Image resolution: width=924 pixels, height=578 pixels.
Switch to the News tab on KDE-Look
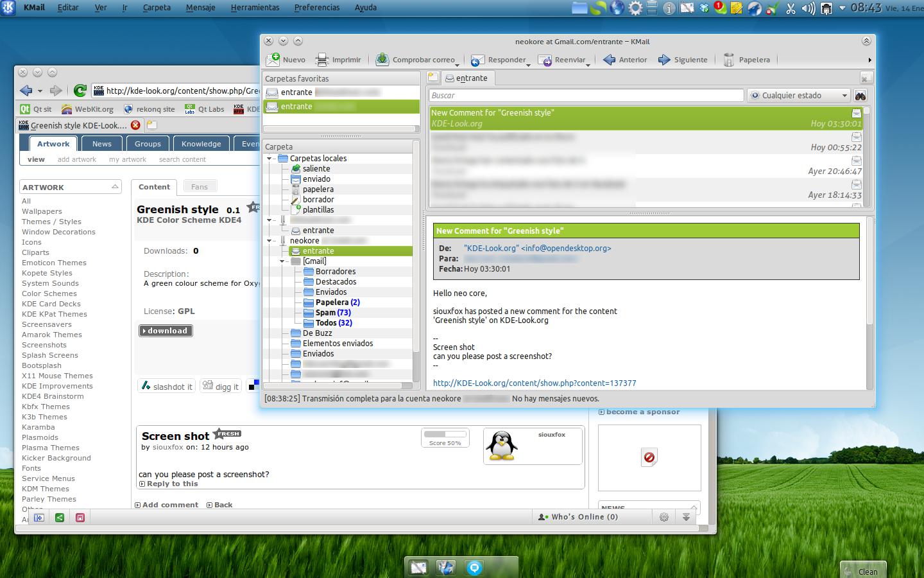point(102,144)
